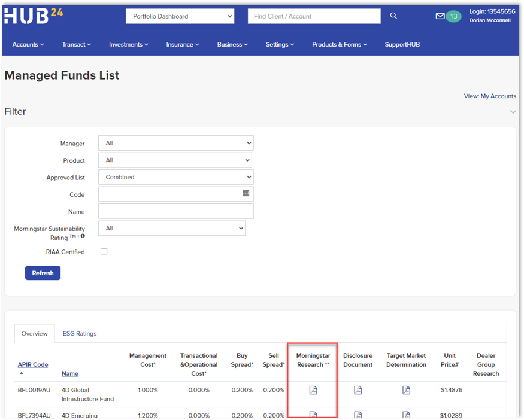This screenshot has height=420, width=524.
Task: Click the search magnifier icon
Action: coord(393,16)
